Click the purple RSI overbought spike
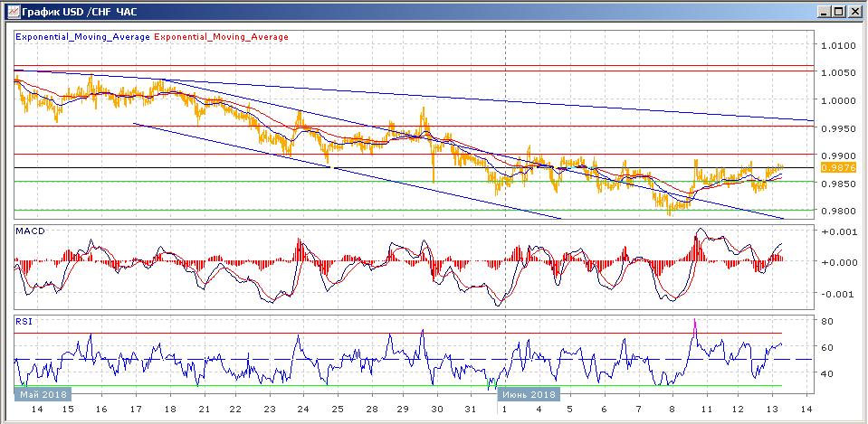Screen dimensions: 868x424 click(x=694, y=325)
